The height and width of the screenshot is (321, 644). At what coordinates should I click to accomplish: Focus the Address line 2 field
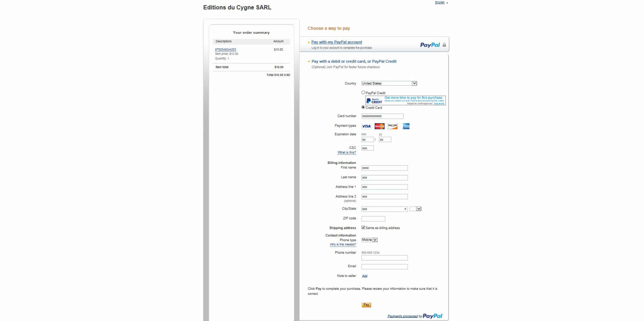click(384, 197)
